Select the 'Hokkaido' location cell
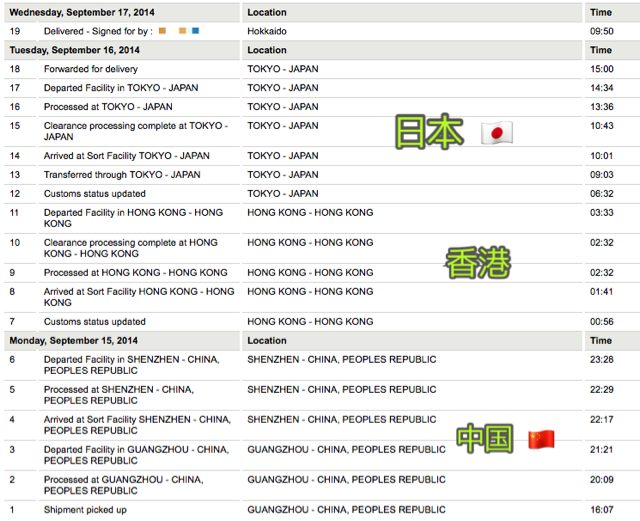This screenshot has width=640, height=521. pyautogui.click(x=267, y=31)
